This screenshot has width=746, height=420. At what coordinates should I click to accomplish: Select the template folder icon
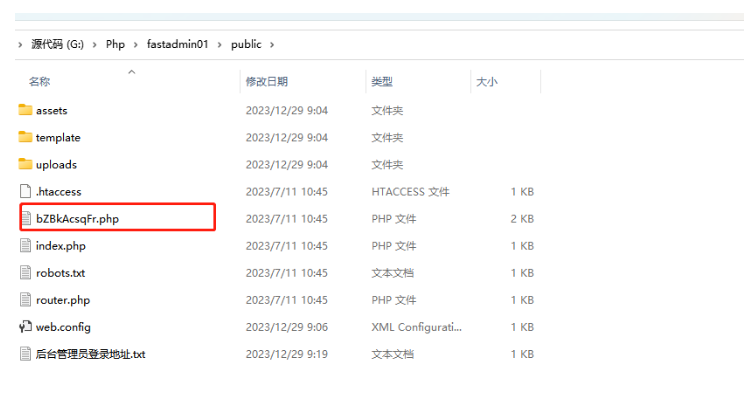[x=25, y=137]
